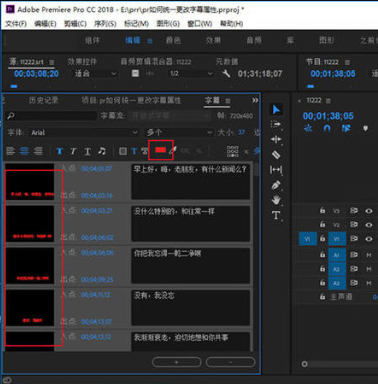Open the caption stream dropdown
Viewport: 378px width, 384px height.
(170, 116)
